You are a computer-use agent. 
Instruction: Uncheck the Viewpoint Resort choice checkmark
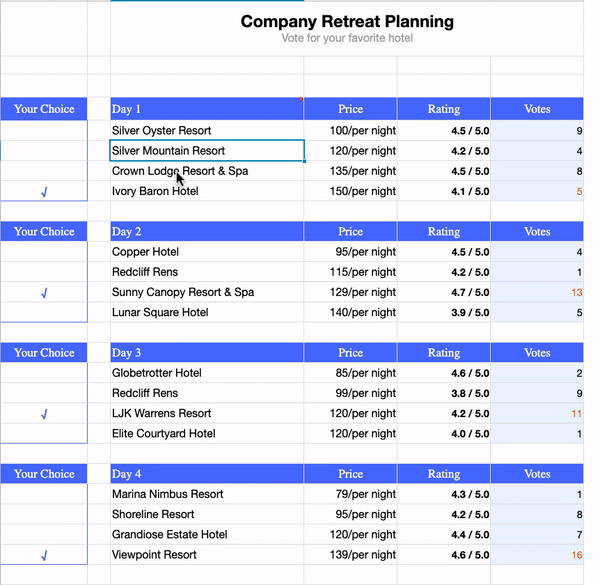(44, 555)
